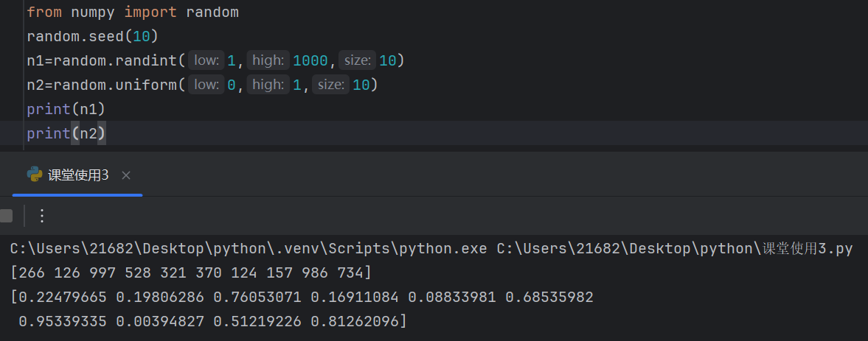Click the 'size:' hint in the randint line
Screen dimensions: 868x341
pos(357,60)
